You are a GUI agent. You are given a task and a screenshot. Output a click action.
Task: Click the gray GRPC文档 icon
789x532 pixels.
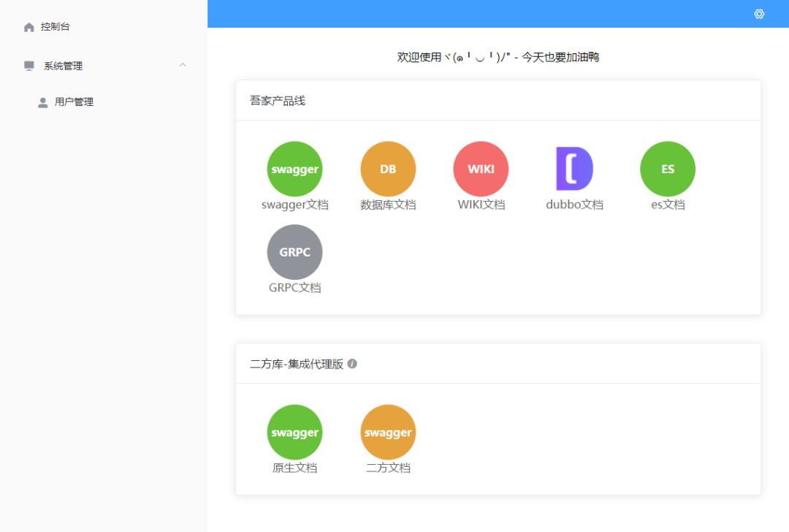pos(294,251)
